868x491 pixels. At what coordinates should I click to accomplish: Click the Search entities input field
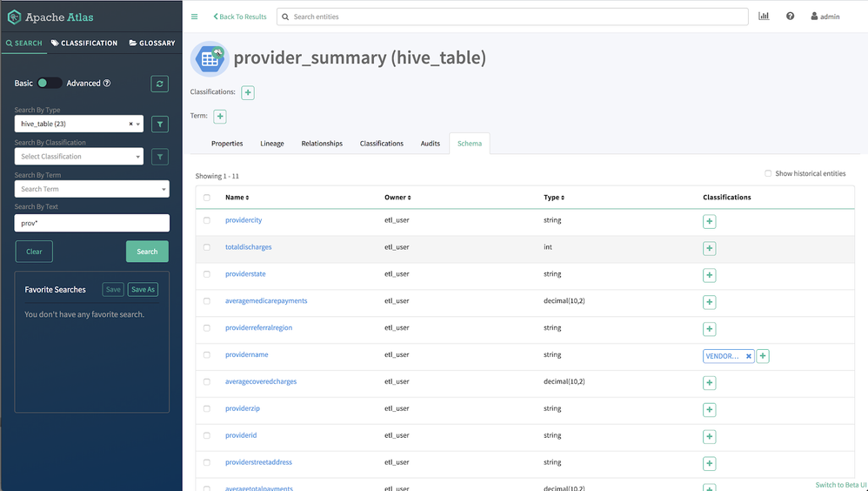click(513, 17)
